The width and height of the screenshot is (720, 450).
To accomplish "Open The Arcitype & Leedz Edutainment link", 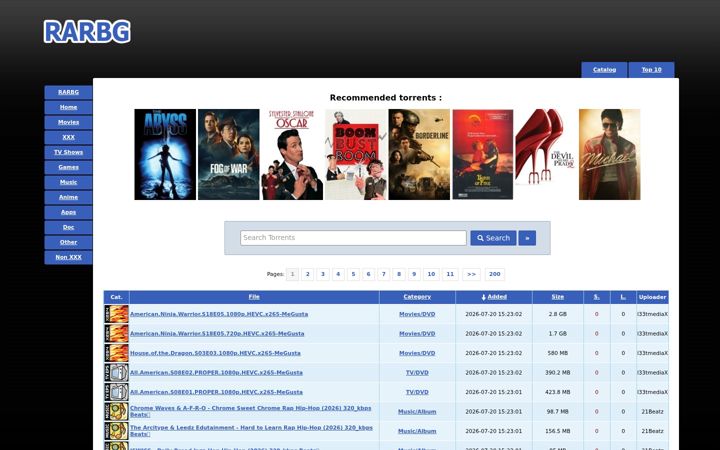I will click(x=251, y=431).
